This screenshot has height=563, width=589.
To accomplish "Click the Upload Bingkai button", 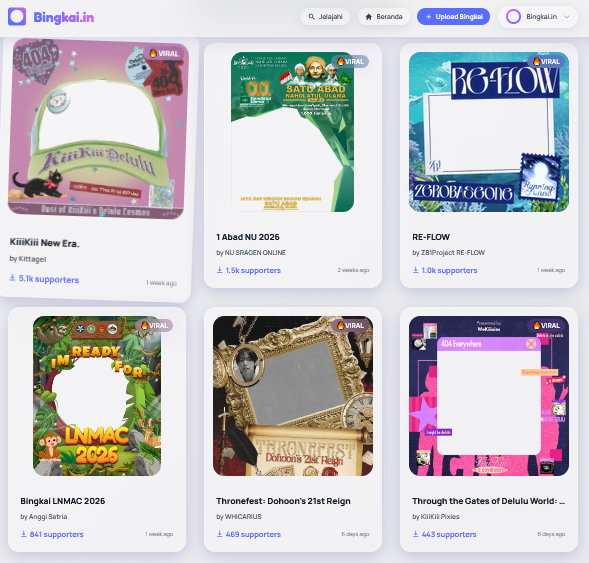I will 453,17.
